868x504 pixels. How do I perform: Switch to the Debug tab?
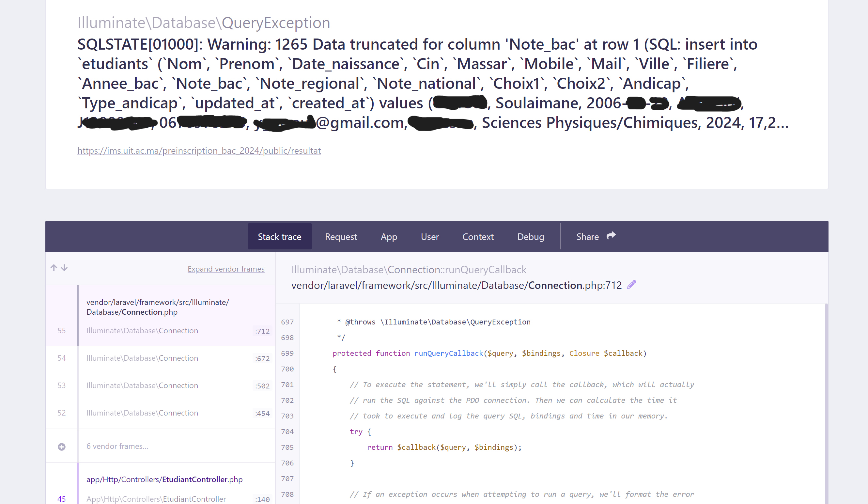[531, 237]
